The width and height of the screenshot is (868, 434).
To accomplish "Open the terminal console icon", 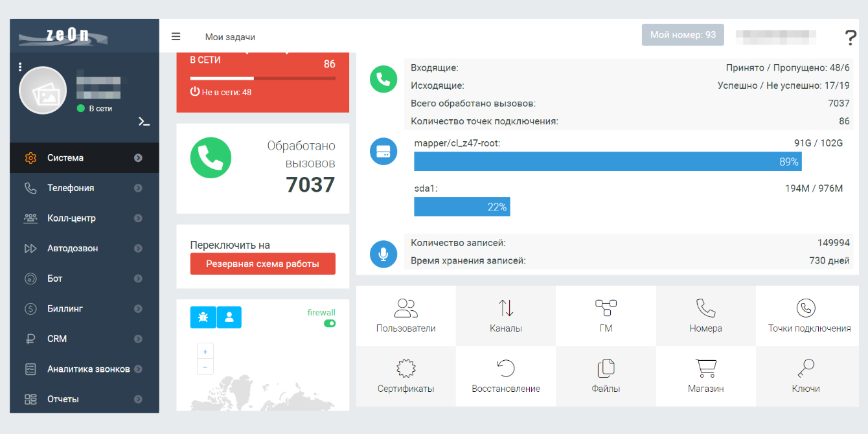I will (x=144, y=121).
